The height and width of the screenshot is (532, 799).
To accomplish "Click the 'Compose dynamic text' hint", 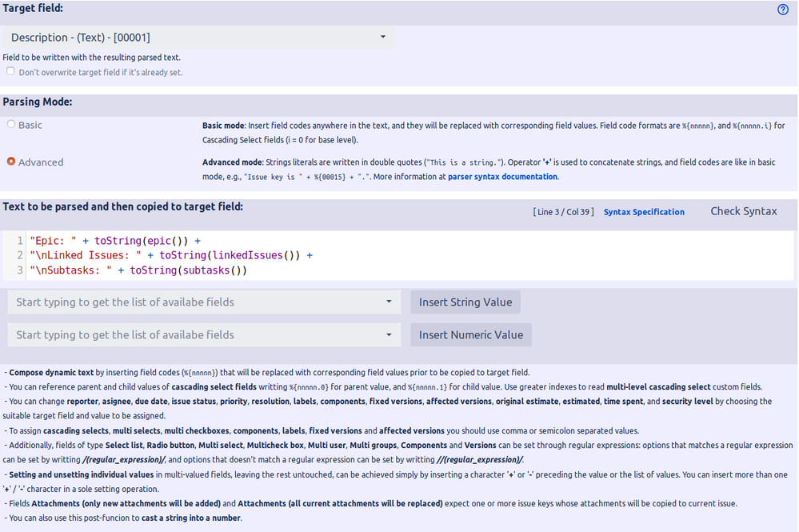I will (x=51, y=373).
